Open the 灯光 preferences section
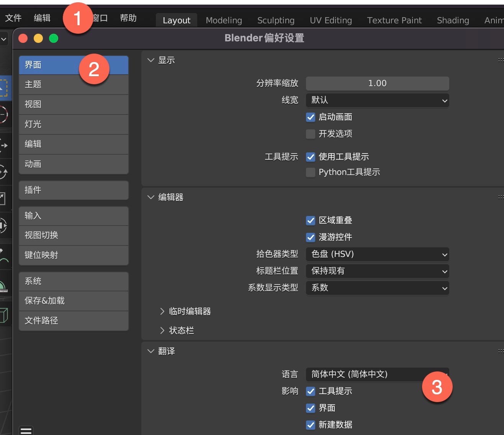Image resolution: width=504 pixels, height=435 pixels. point(74,124)
